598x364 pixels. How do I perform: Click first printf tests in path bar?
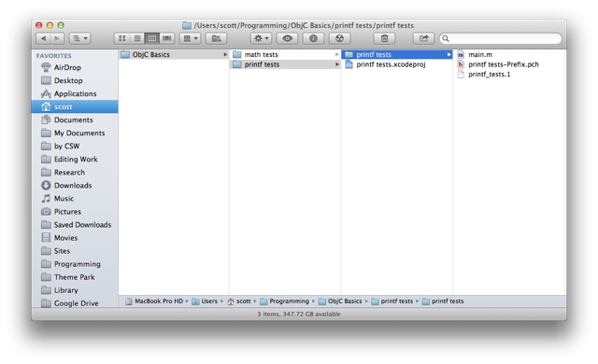coord(392,301)
